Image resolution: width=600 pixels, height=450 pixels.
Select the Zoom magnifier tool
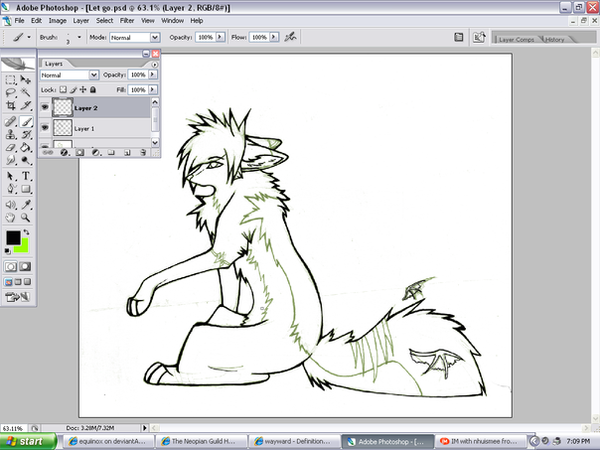(27, 216)
